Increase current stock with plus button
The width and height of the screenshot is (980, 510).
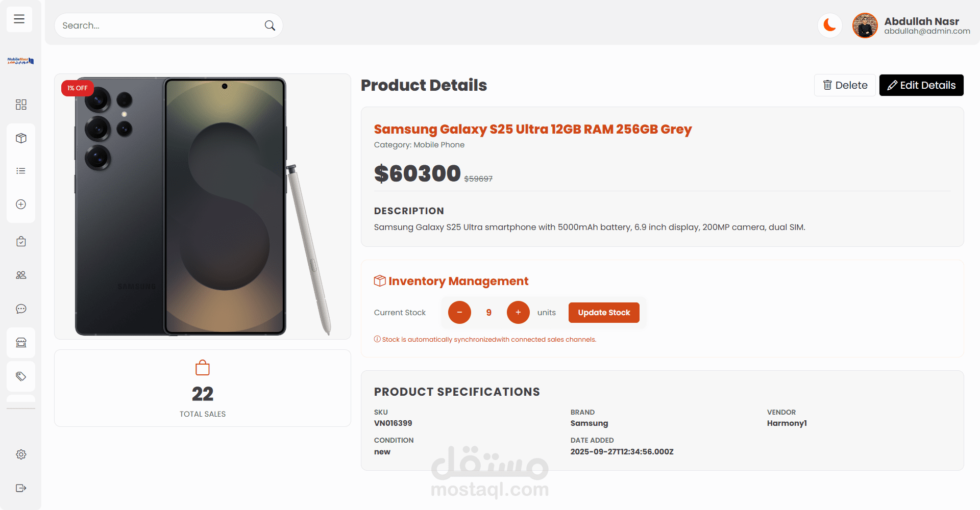(518, 313)
